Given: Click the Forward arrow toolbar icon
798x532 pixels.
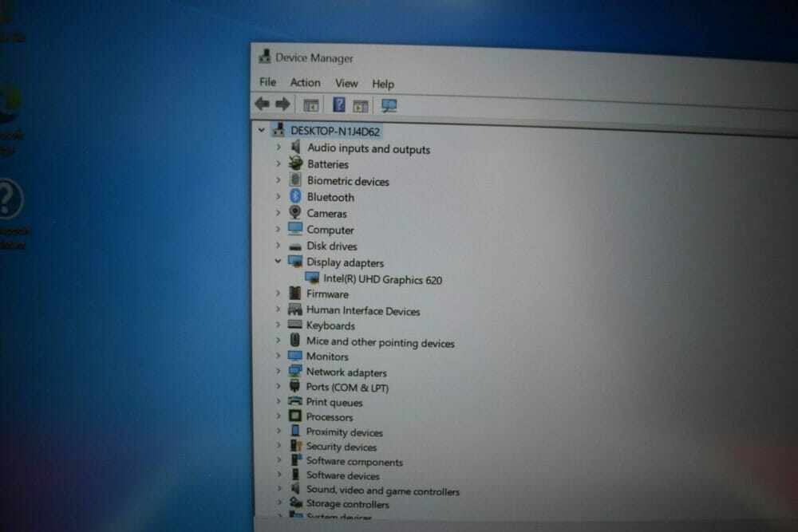Looking at the screenshot, I should (x=283, y=104).
